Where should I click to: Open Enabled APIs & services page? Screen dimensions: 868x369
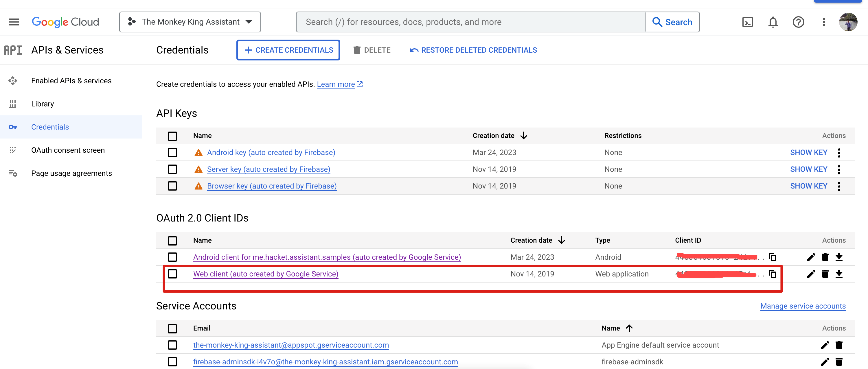click(71, 81)
